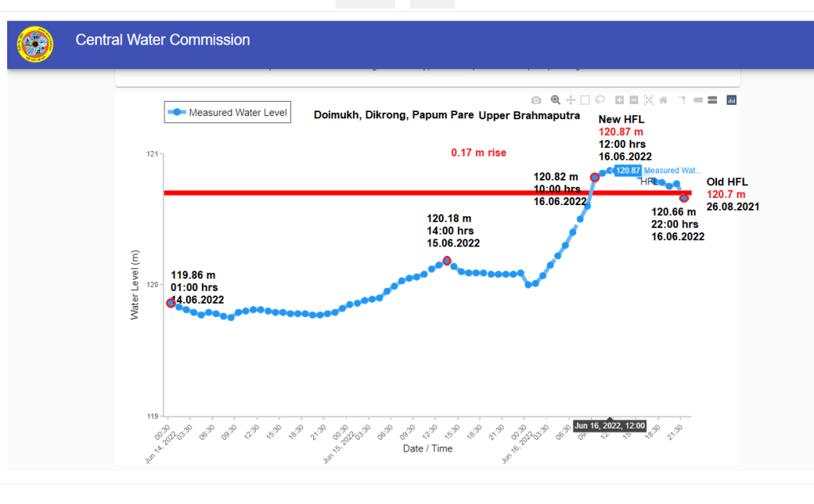The image size is (814, 504).
Task: Enable compare data on hover
Action: pyautogui.click(x=711, y=100)
